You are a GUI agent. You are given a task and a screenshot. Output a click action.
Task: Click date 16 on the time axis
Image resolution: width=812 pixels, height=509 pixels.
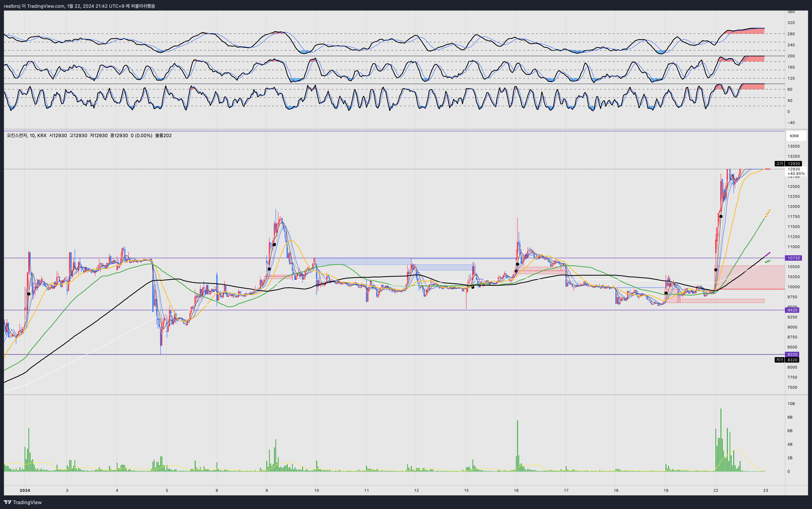pyautogui.click(x=516, y=490)
